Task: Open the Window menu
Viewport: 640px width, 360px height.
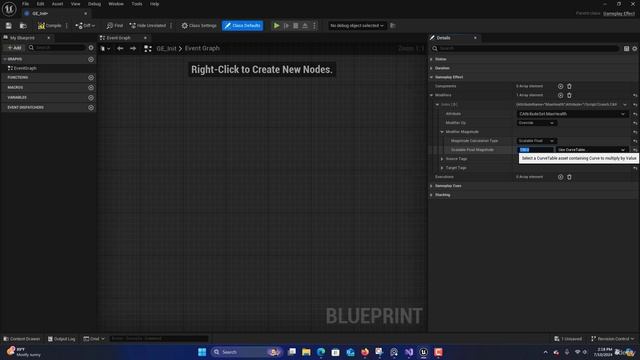Action: (x=116, y=4)
